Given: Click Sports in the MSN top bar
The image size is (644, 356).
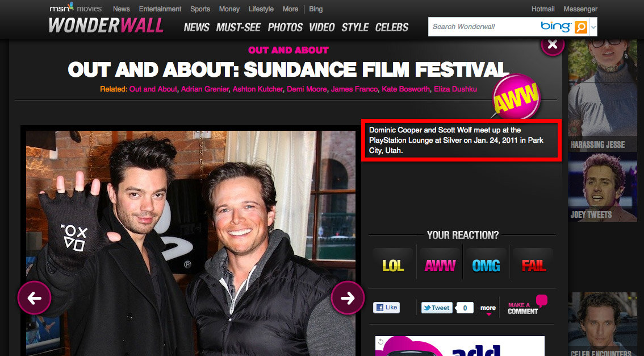Looking at the screenshot, I should 200,9.
